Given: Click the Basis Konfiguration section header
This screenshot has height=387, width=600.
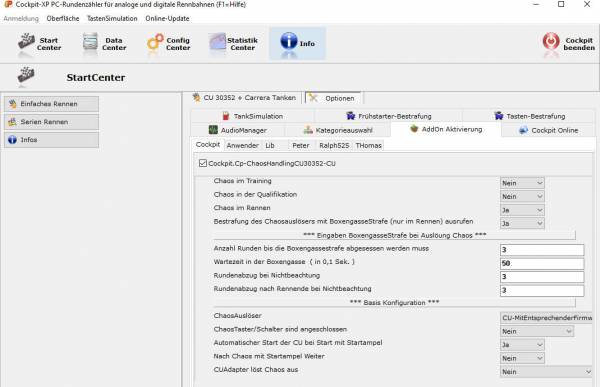Looking at the screenshot, I should coord(395,302).
